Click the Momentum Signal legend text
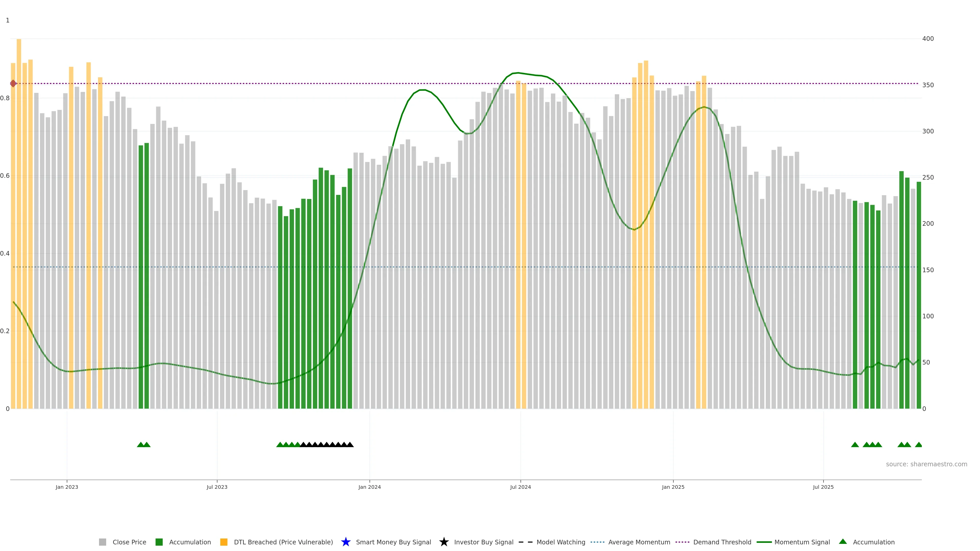980x551 pixels. pyautogui.click(x=802, y=542)
